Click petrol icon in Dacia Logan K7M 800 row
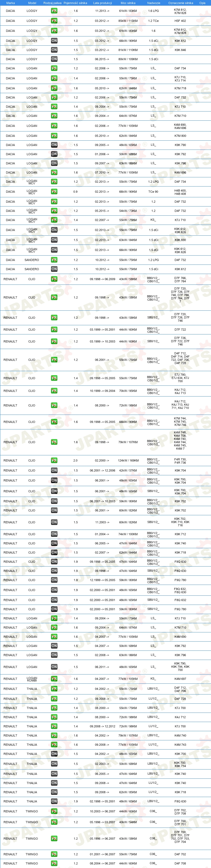Viewport: 211px width, 868px height. point(54,136)
